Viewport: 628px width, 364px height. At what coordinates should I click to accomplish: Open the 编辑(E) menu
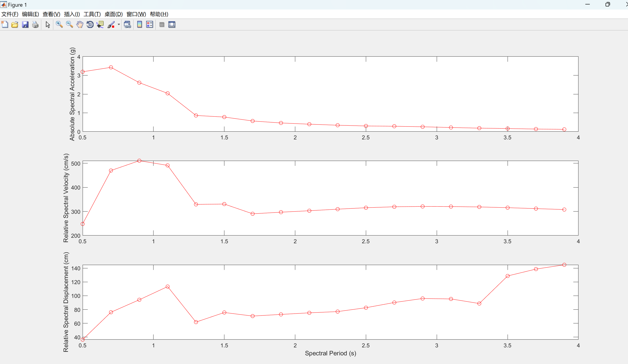[x=30, y=14]
